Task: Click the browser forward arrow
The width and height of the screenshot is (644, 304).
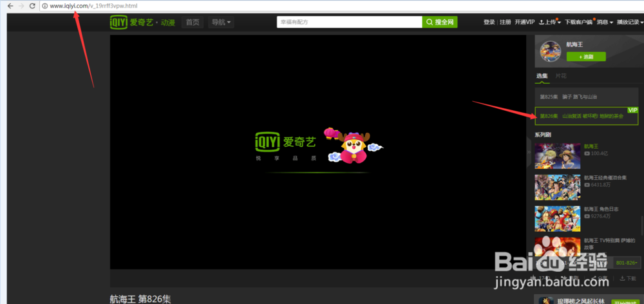Action: coord(21,6)
